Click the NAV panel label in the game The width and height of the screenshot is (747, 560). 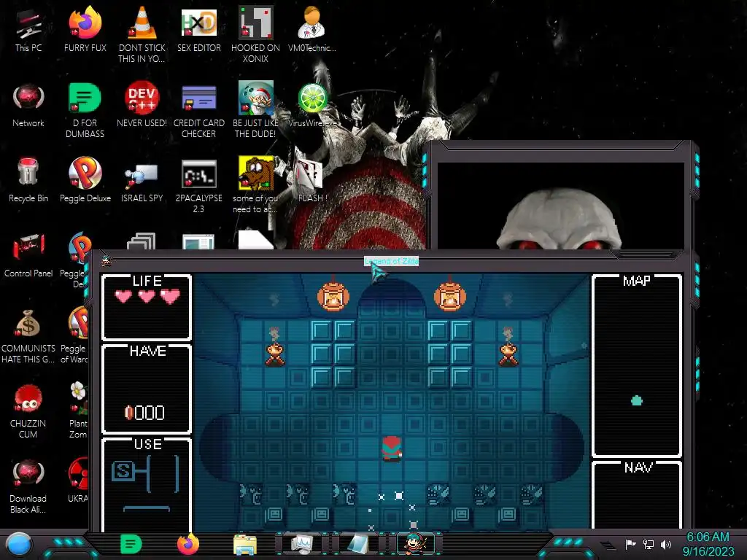coord(638,467)
